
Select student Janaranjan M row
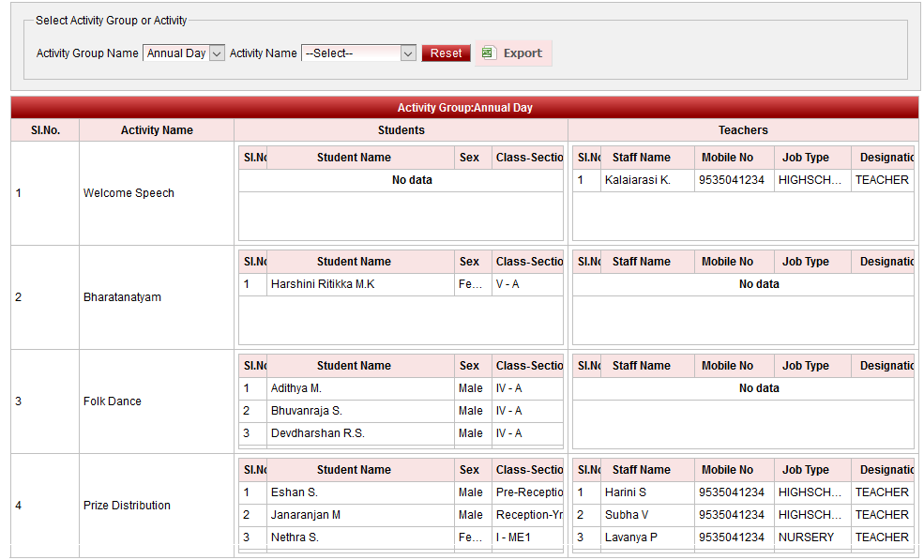tap(306, 515)
